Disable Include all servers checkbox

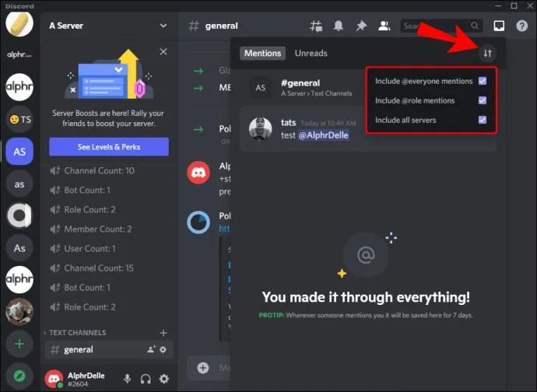point(483,120)
